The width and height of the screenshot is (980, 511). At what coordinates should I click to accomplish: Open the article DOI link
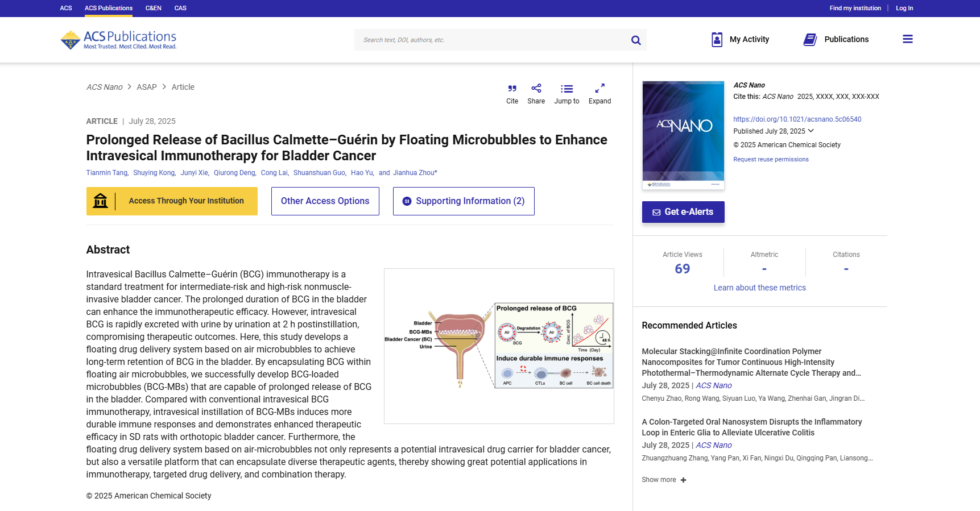797,119
